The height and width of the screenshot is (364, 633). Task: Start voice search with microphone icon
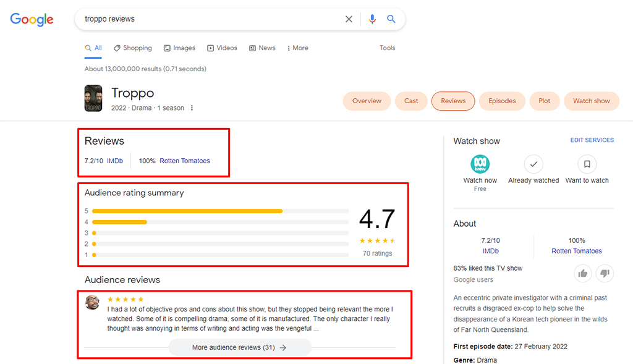(372, 19)
